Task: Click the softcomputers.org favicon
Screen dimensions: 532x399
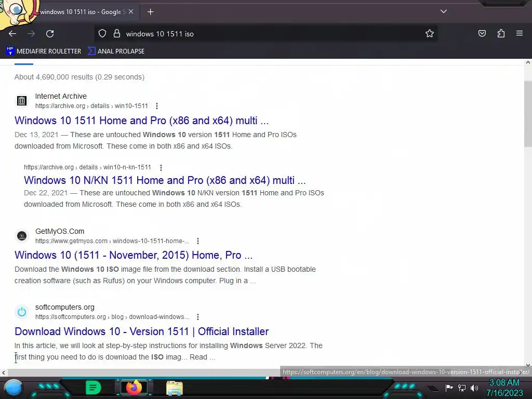Action: 22,312
